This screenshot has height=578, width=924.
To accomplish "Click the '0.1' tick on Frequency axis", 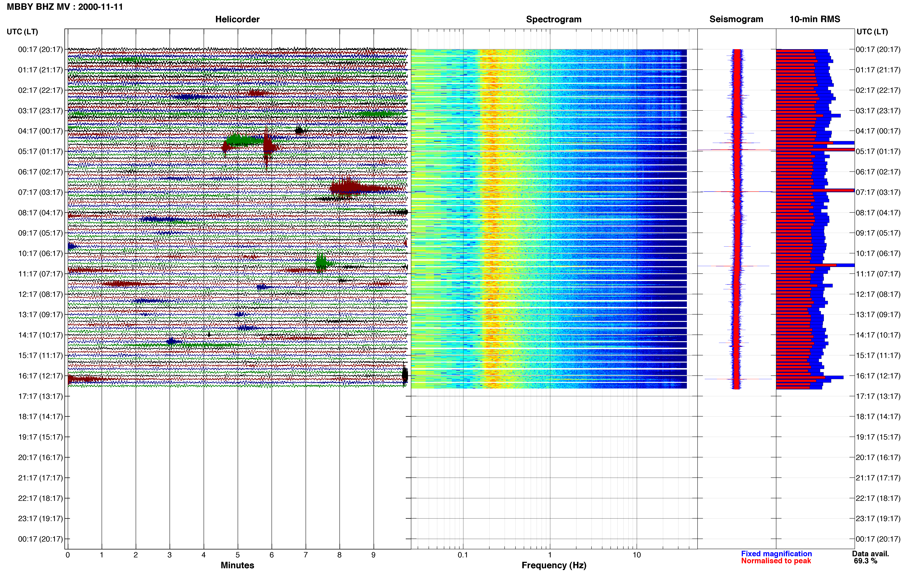I will 463,555.
